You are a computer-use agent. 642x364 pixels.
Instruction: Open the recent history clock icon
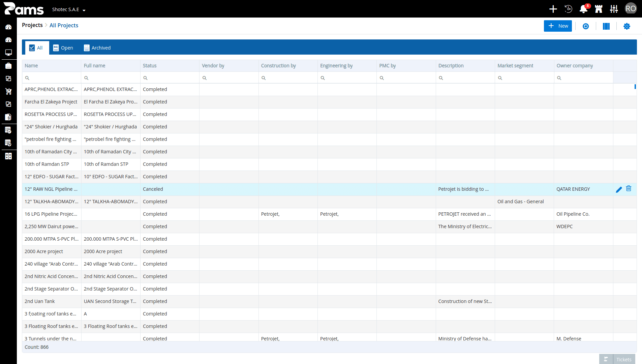tap(569, 9)
